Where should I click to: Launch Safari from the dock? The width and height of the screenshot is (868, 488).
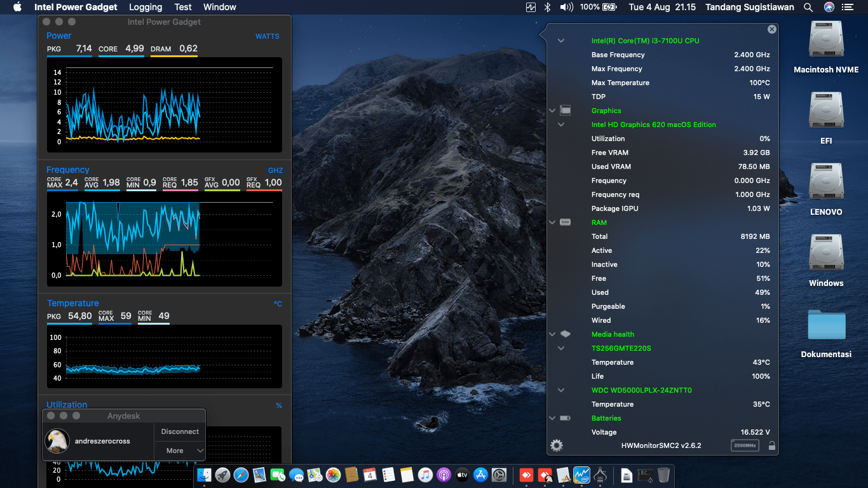[x=241, y=475]
